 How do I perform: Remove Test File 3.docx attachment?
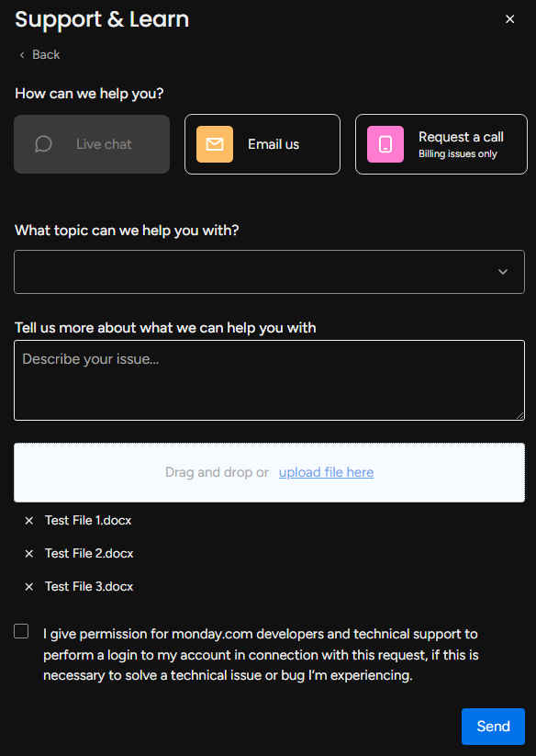pos(28,587)
